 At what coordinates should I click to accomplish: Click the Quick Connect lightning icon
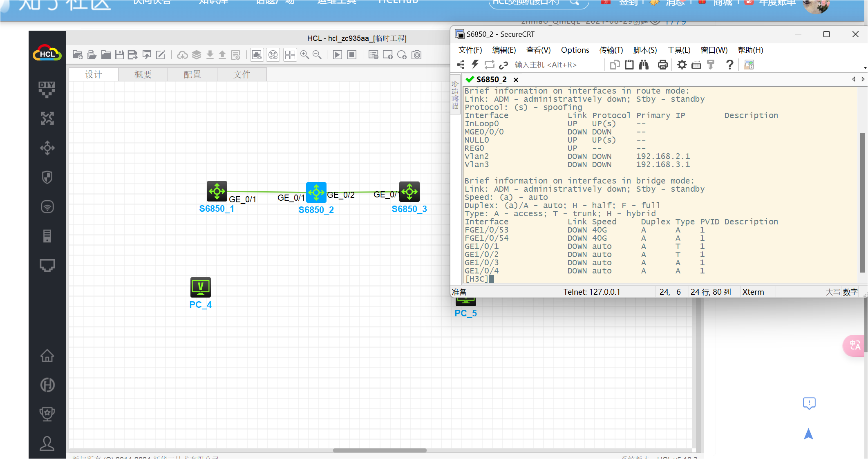tap(475, 65)
